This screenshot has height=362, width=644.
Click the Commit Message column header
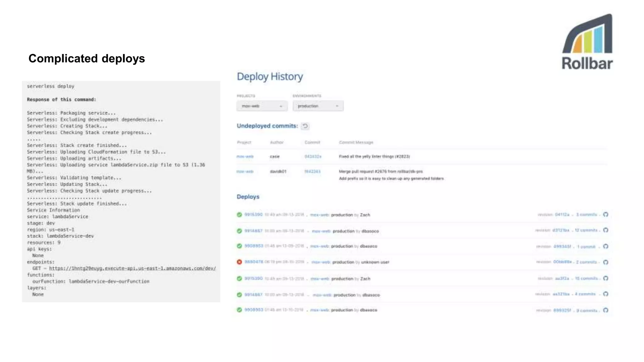(356, 142)
